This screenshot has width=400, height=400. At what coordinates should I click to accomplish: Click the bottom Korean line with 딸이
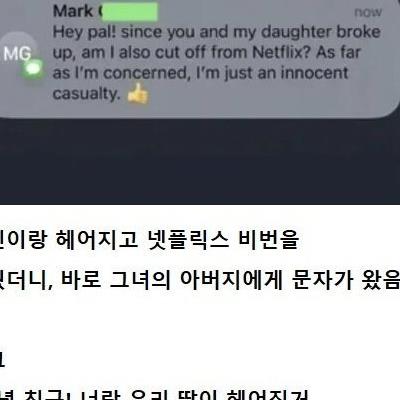coord(153,394)
